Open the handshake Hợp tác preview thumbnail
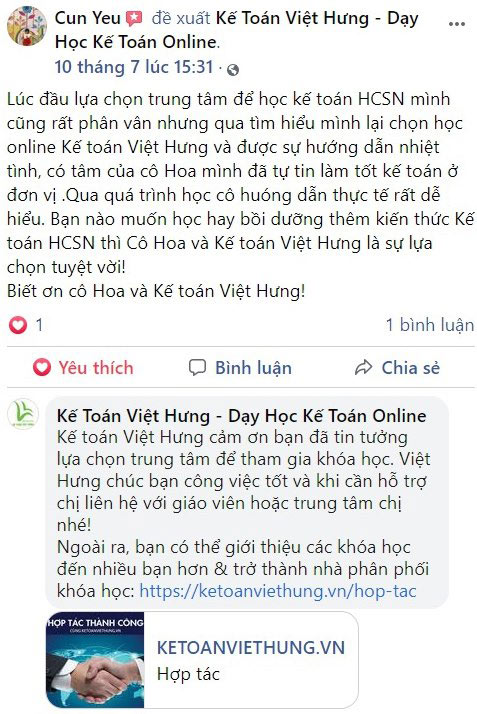 (x=95, y=660)
